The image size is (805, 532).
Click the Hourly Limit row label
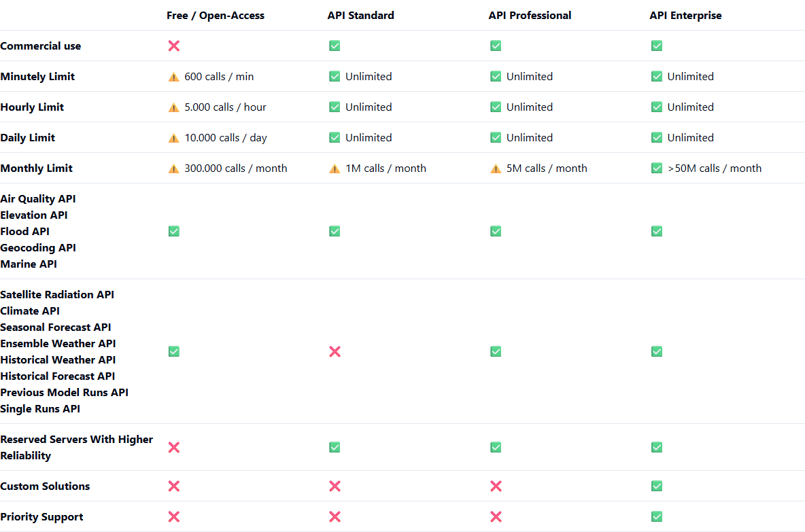(x=32, y=107)
